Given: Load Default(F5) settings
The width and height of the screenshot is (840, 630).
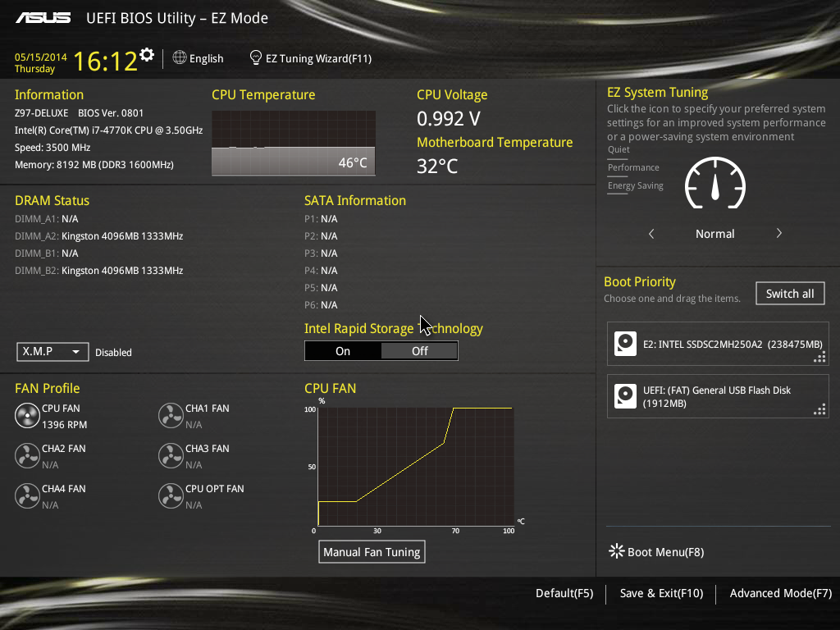Looking at the screenshot, I should coord(564,593).
